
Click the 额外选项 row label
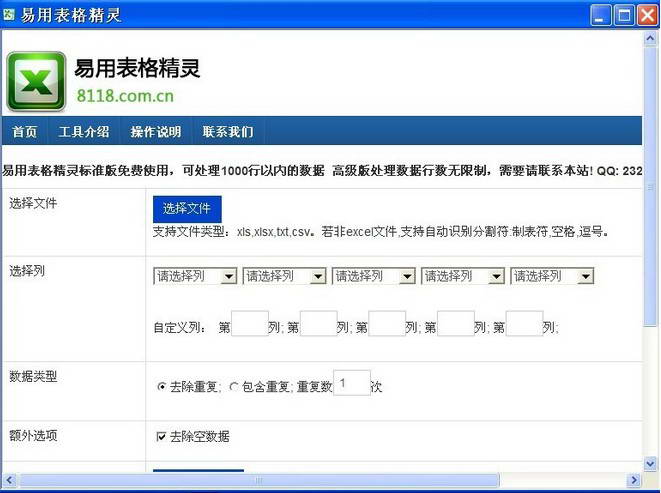click(33, 436)
